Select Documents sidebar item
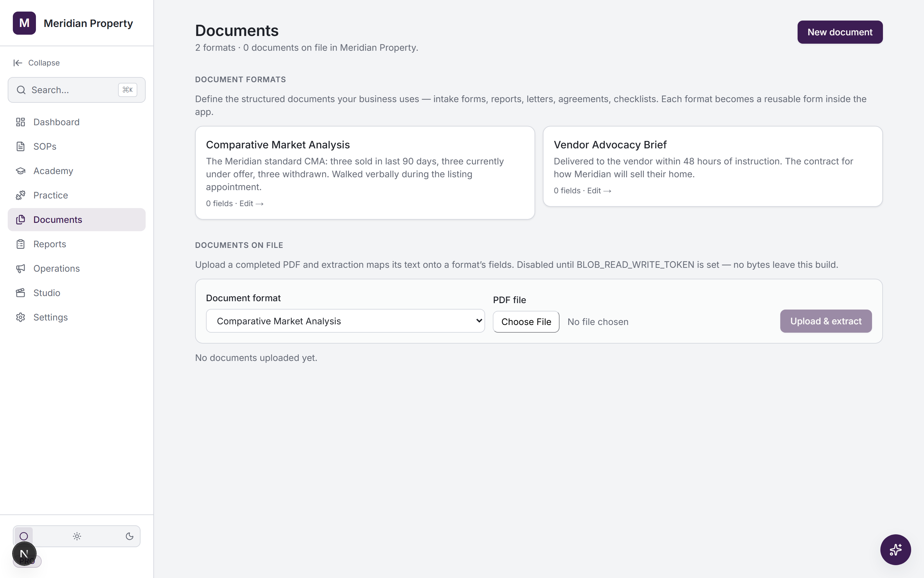Screen dimensions: 924x578 [x=76, y=220]
